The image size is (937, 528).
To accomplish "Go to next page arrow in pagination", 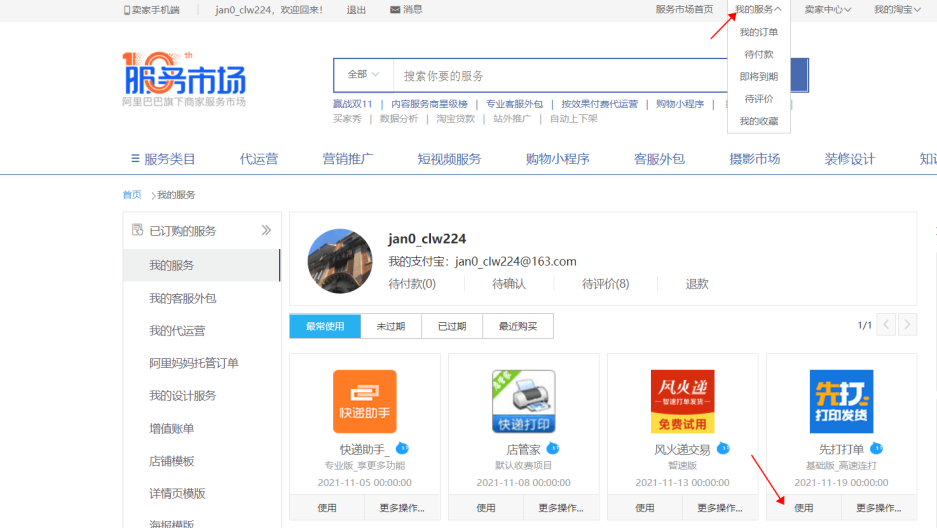I will click(907, 325).
